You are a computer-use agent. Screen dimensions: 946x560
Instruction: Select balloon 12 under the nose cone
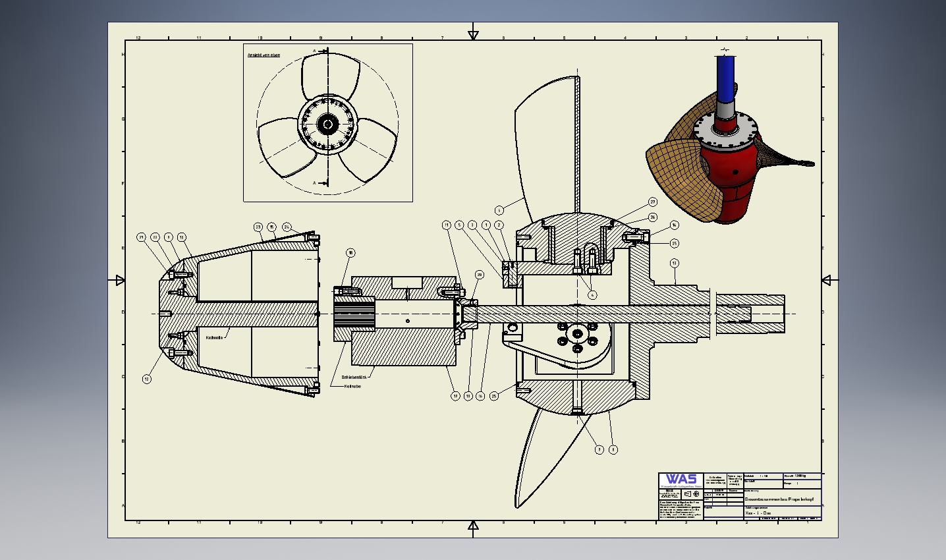pyautogui.click(x=147, y=379)
